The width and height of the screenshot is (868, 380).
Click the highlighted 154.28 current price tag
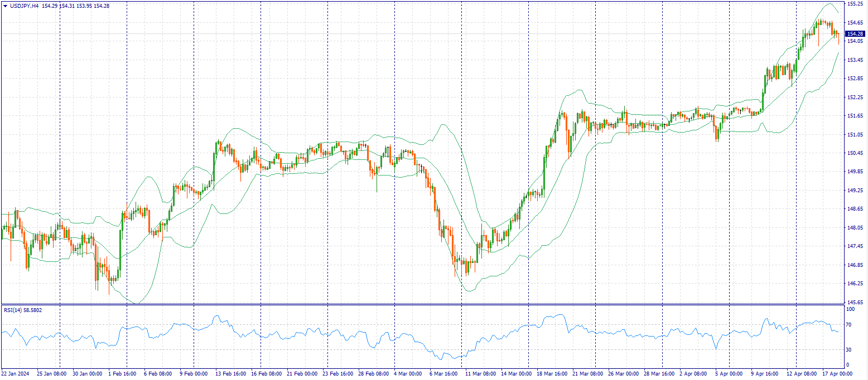[855, 34]
